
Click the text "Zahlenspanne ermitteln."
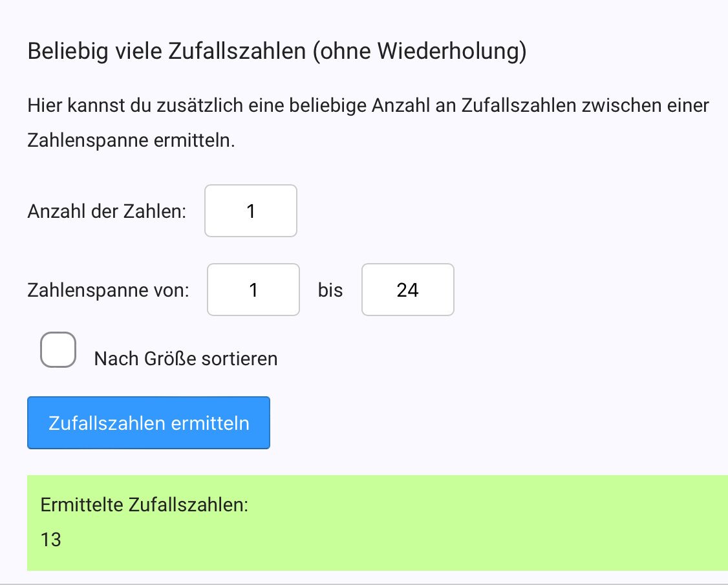131,140
